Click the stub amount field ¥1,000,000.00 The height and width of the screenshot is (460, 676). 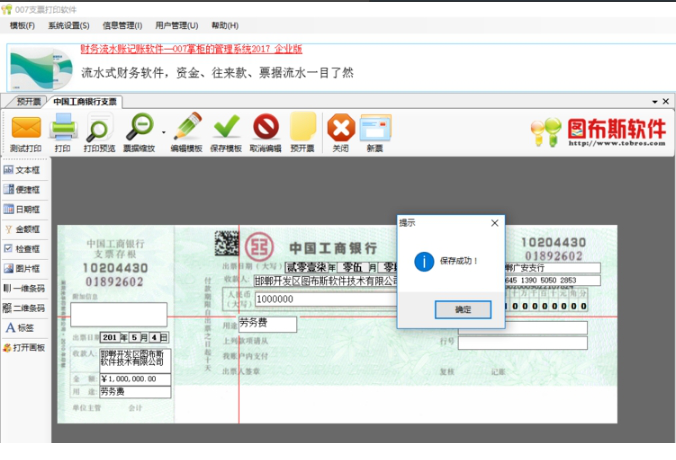(x=135, y=379)
